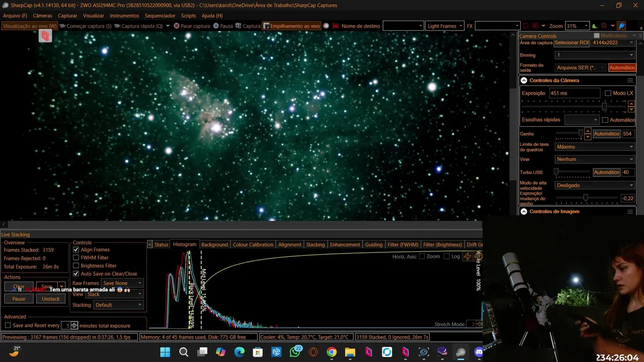Switch to the Guiding tab
The image size is (644, 362).
(373, 244)
